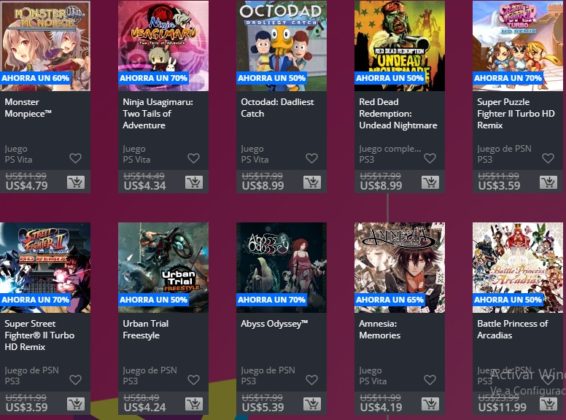Viewport: 566px width, 420px height.
Task: Favorite Red Dead Redemption Undead Nightmare
Action: [x=430, y=158]
